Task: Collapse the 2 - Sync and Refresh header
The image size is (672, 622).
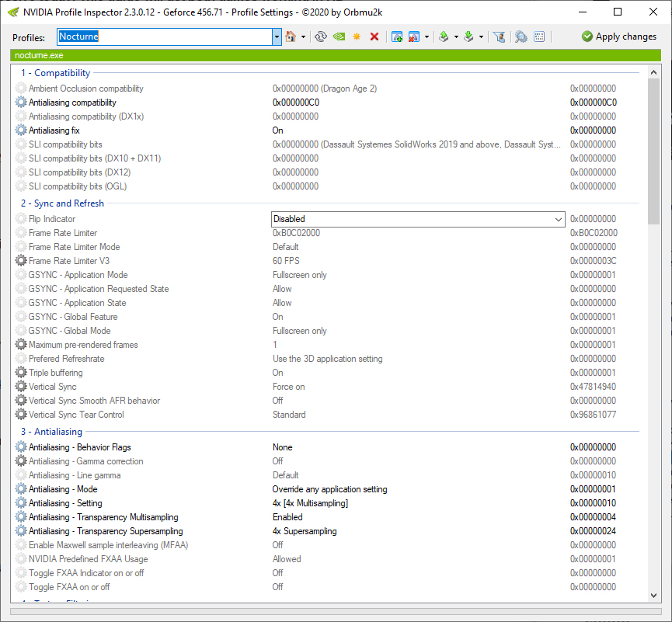Action: [x=63, y=203]
